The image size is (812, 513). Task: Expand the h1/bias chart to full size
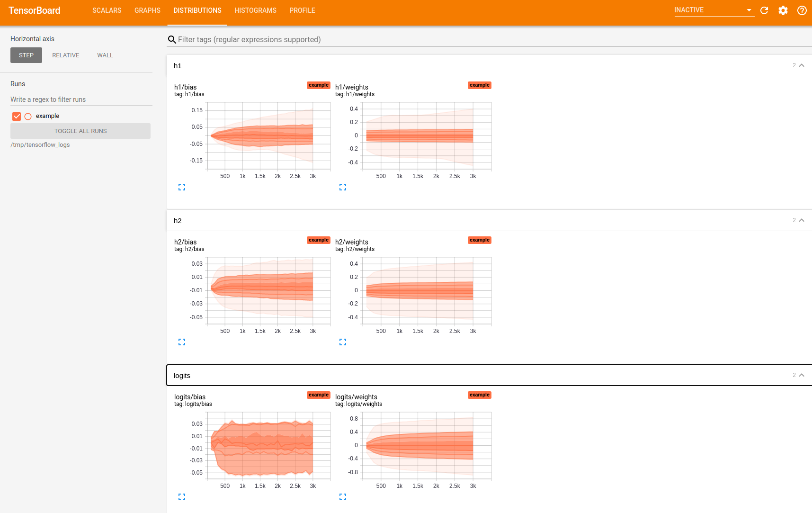click(182, 187)
